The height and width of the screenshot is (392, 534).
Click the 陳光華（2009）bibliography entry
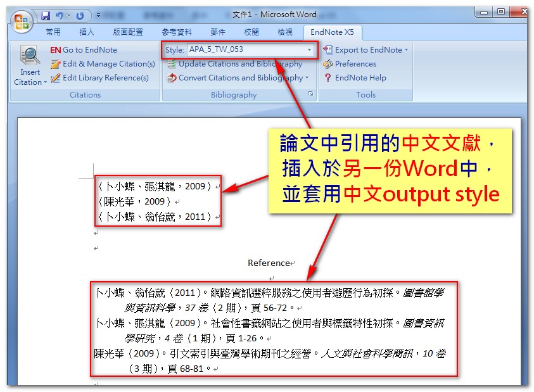270,361
